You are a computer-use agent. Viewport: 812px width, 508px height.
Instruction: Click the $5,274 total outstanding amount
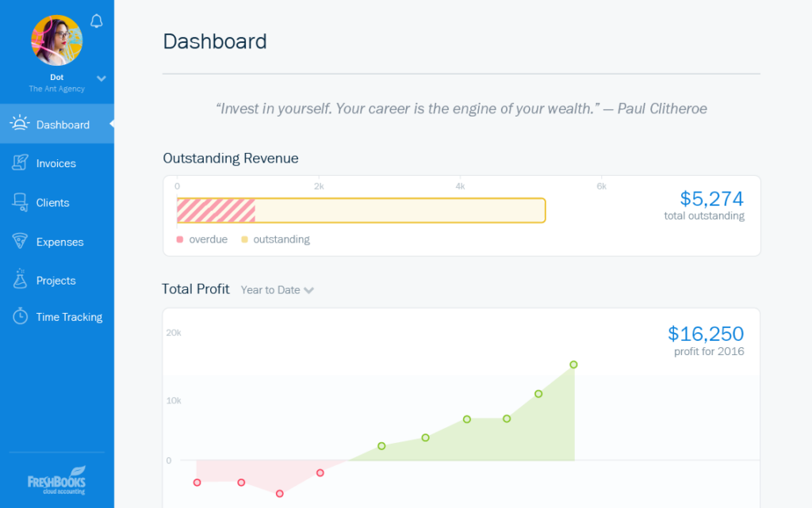711,198
